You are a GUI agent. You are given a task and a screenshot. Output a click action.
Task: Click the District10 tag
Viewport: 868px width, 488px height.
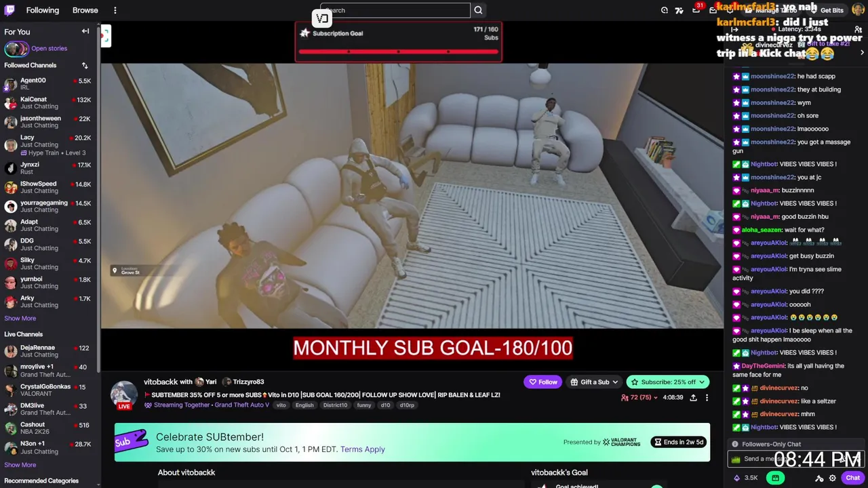[335, 405]
